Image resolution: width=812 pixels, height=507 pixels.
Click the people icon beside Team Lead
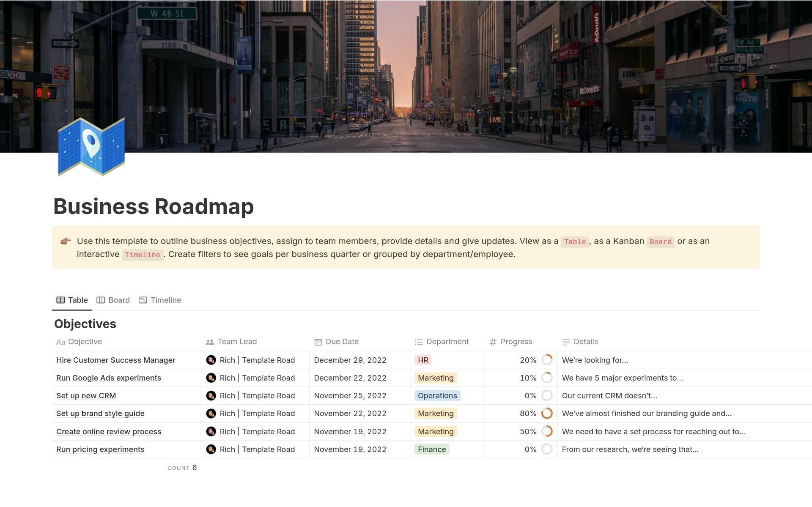210,342
